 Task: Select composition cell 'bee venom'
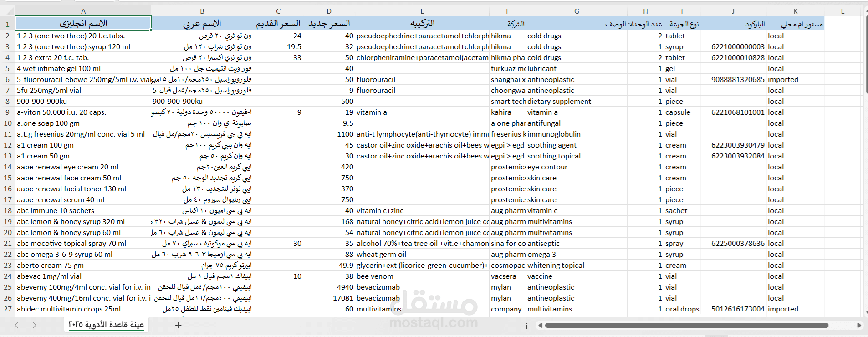point(422,276)
